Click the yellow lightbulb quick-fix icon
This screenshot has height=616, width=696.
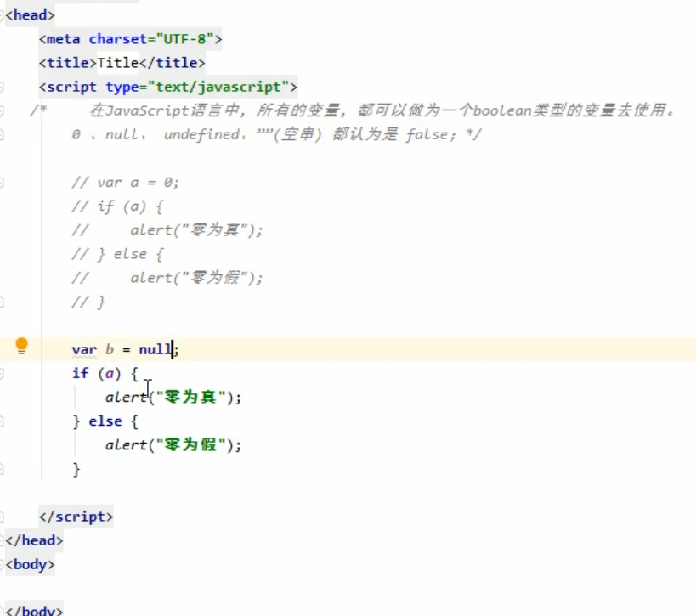click(21, 346)
